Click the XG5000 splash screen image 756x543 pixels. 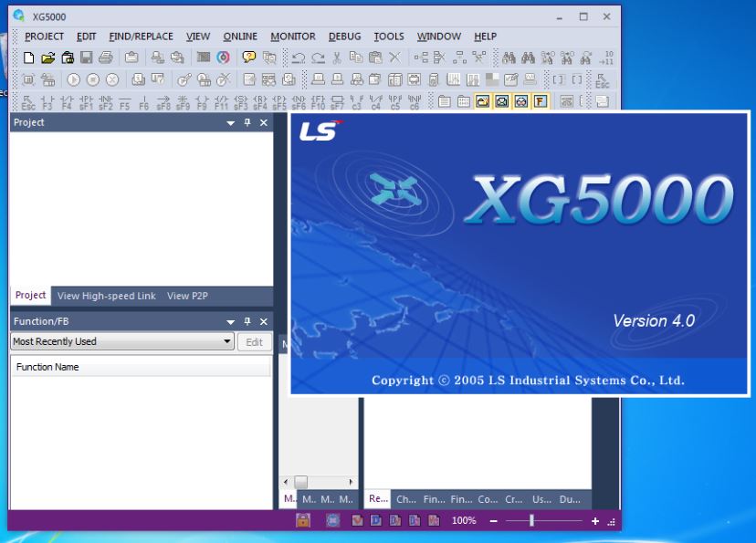[x=520, y=254]
